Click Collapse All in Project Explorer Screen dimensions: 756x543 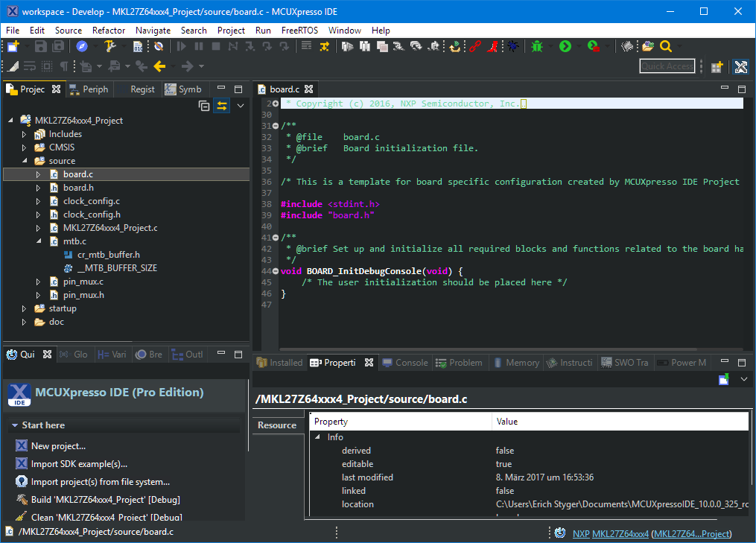point(204,106)
